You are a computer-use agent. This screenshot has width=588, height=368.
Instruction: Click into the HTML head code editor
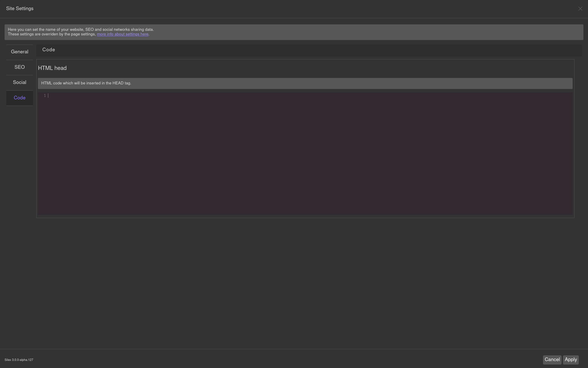click(305, 154)
